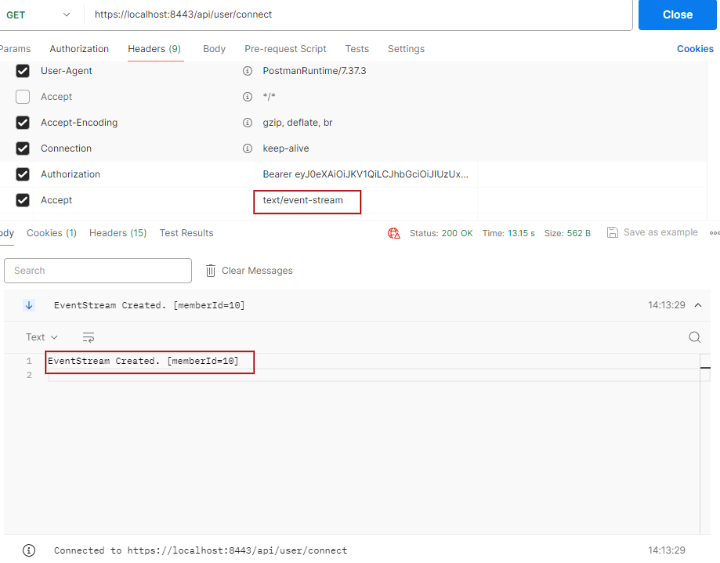Click the Connected to localhost message row
The image size is (720, 563).
357,550
